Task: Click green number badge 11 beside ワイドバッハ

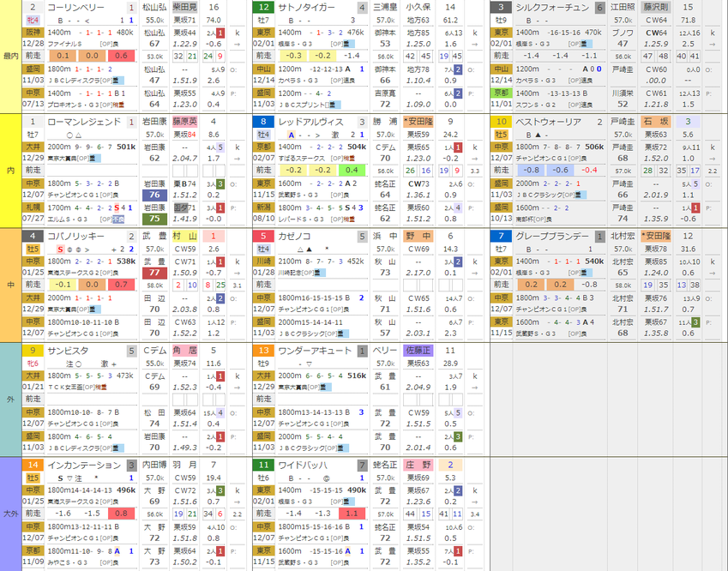Action: (x=263, y=466)
